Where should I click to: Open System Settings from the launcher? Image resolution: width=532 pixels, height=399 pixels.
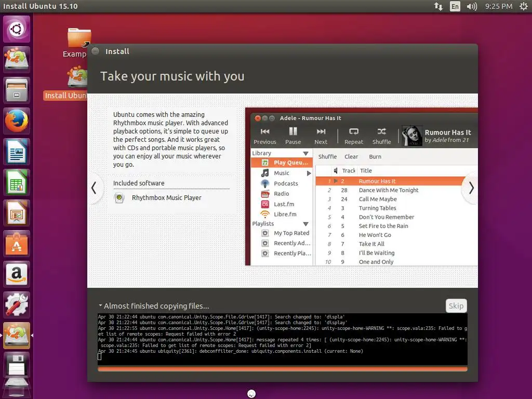16,304
